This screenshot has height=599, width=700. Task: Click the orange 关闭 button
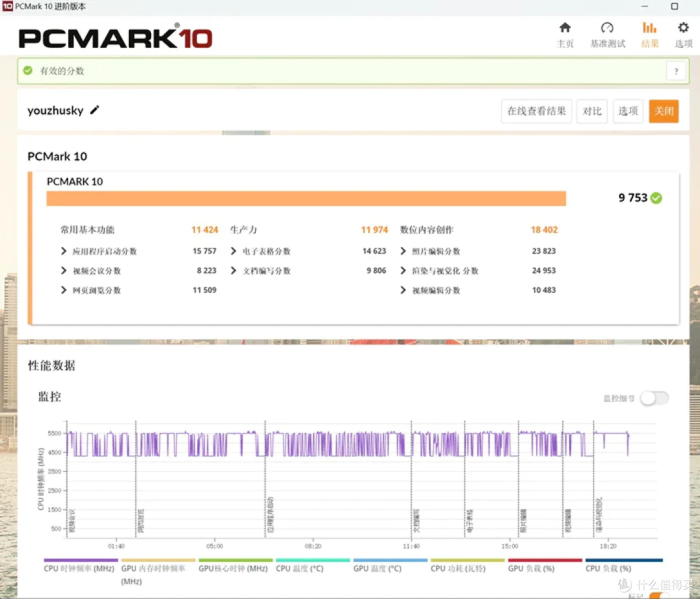point(664,111)
